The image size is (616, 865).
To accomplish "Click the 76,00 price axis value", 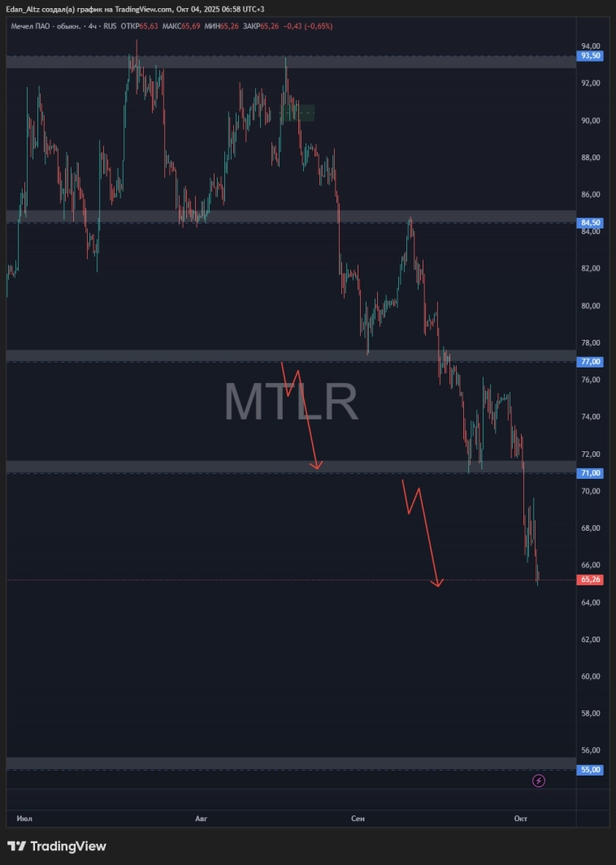I will coord(591,380).
